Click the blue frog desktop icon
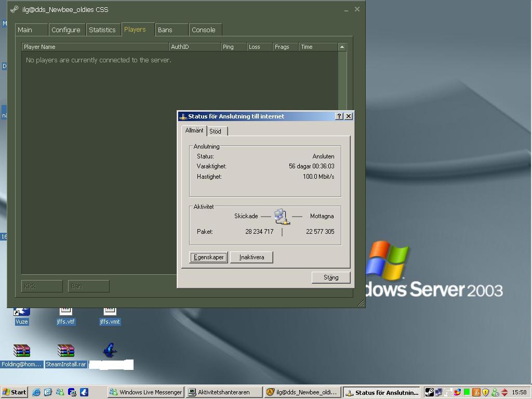This screenshot has height=399, width=532. click(110, 350)
